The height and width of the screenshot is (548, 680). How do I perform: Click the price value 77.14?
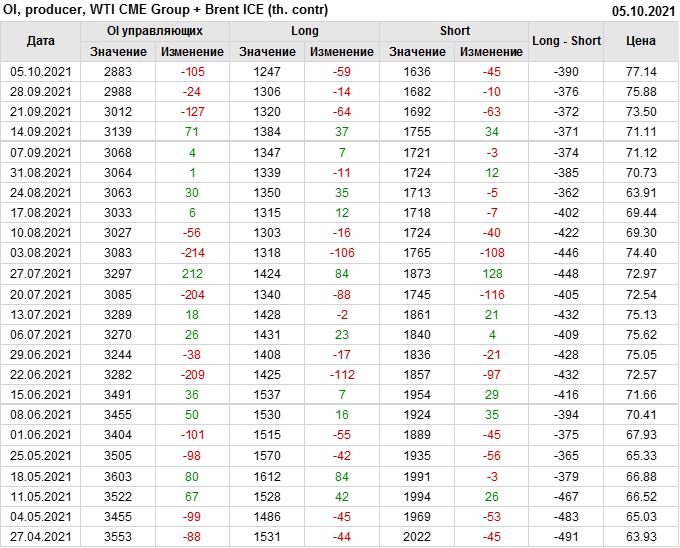tap(640, 72)
